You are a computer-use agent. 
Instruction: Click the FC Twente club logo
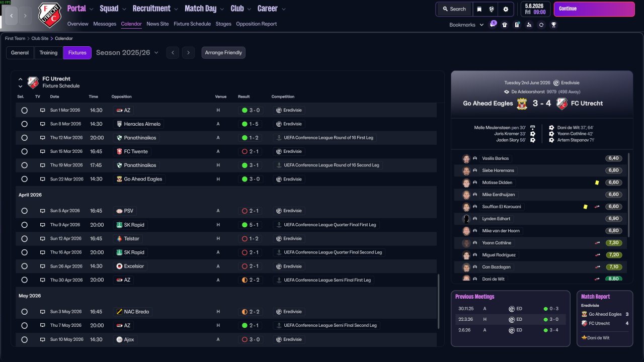(119, 151)
